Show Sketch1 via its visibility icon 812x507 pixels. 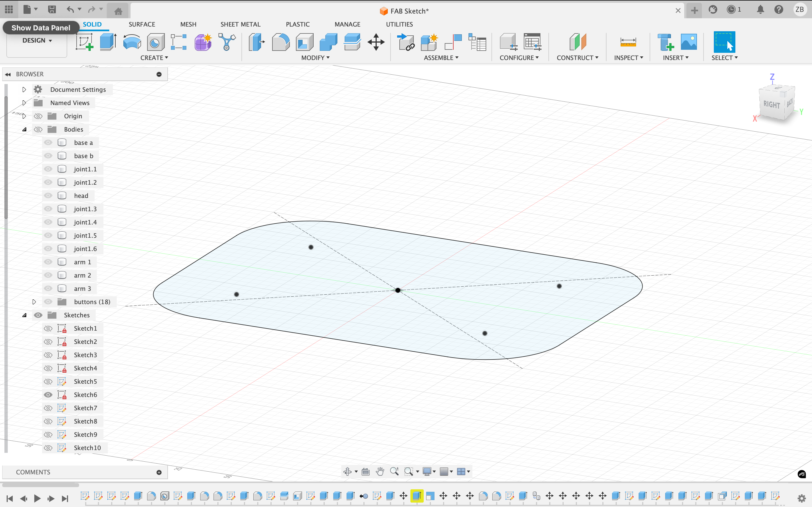click(48, 328)
